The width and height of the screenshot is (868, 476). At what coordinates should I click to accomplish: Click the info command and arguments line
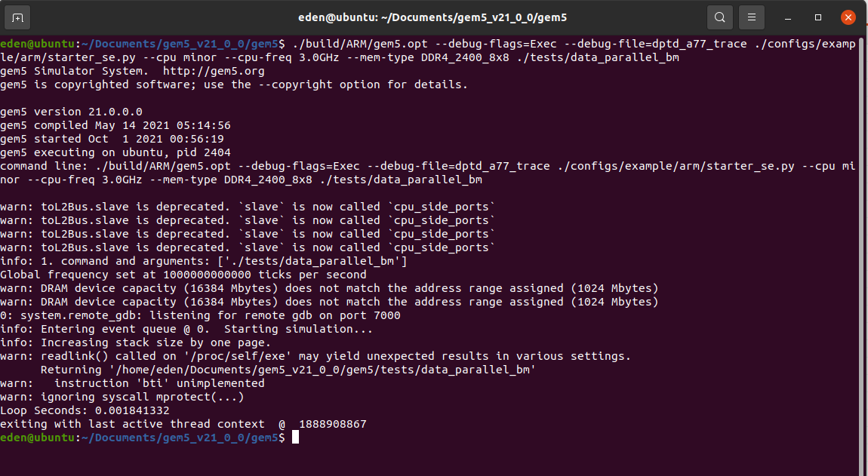[x=204, y=261]
